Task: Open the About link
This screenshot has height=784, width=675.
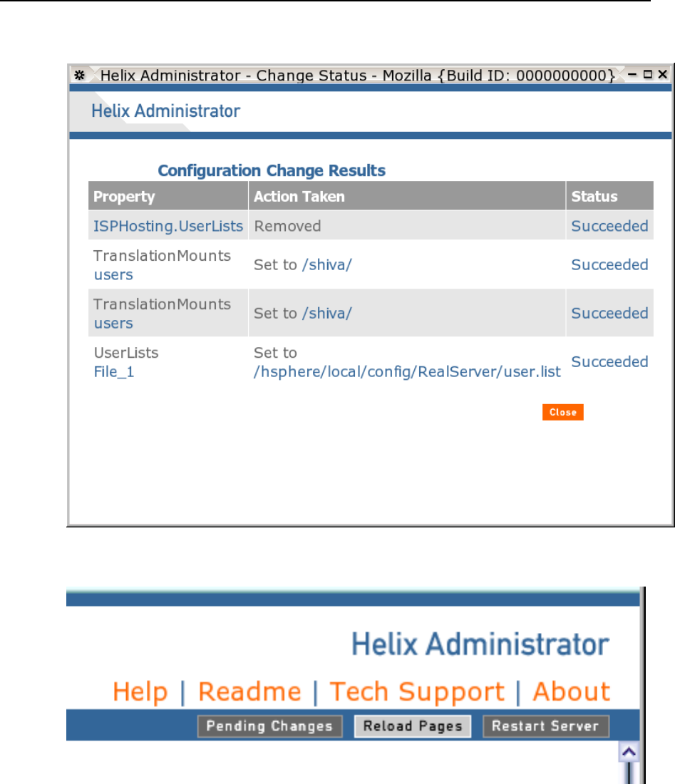Action: pos(571,692)
